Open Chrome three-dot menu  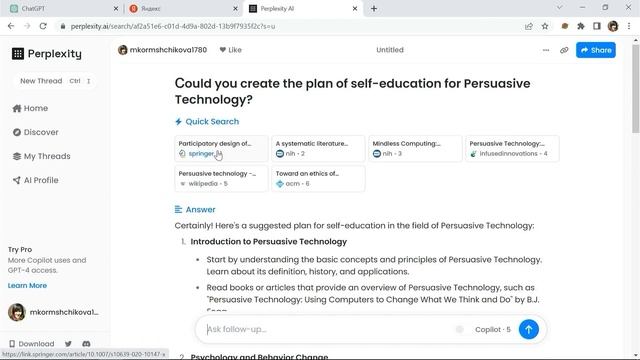pyautogui.click(x=629, y=26)
